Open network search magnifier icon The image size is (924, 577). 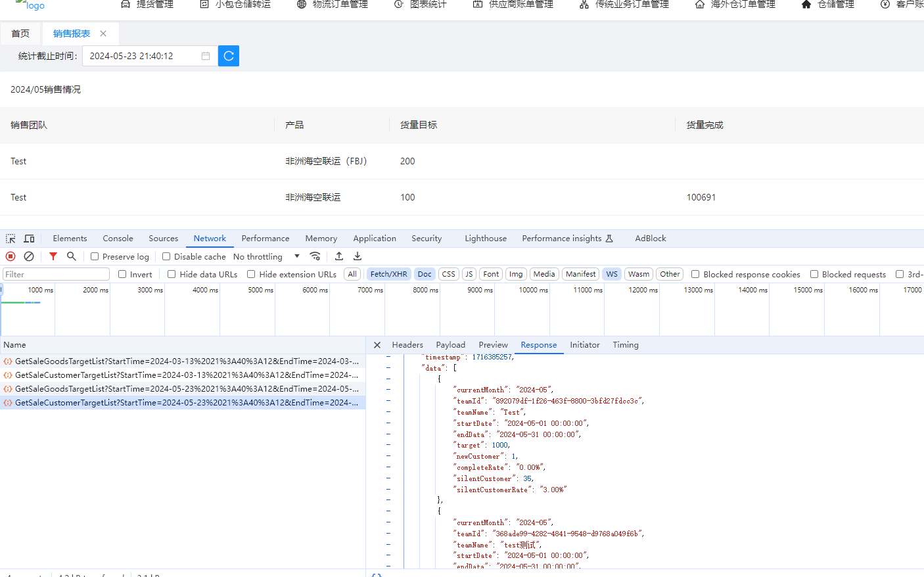72,256
